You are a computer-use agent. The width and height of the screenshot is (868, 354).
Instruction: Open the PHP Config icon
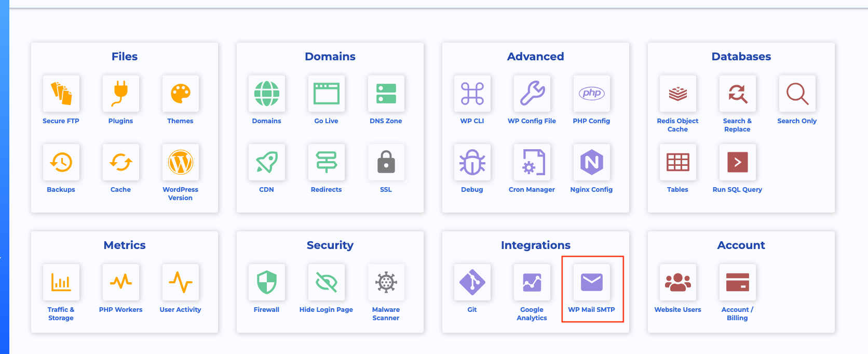(592, 94)
